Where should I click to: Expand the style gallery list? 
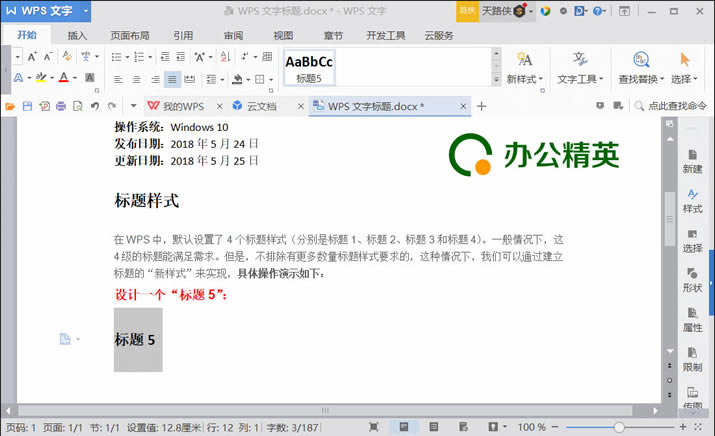pyautogui.click(x=496, y=79)
